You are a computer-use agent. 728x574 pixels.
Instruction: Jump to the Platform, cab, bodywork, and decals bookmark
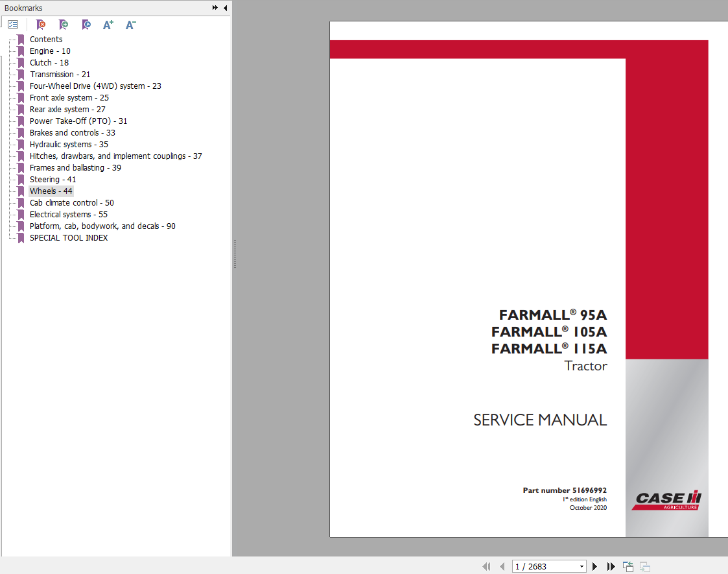[102, 226]
